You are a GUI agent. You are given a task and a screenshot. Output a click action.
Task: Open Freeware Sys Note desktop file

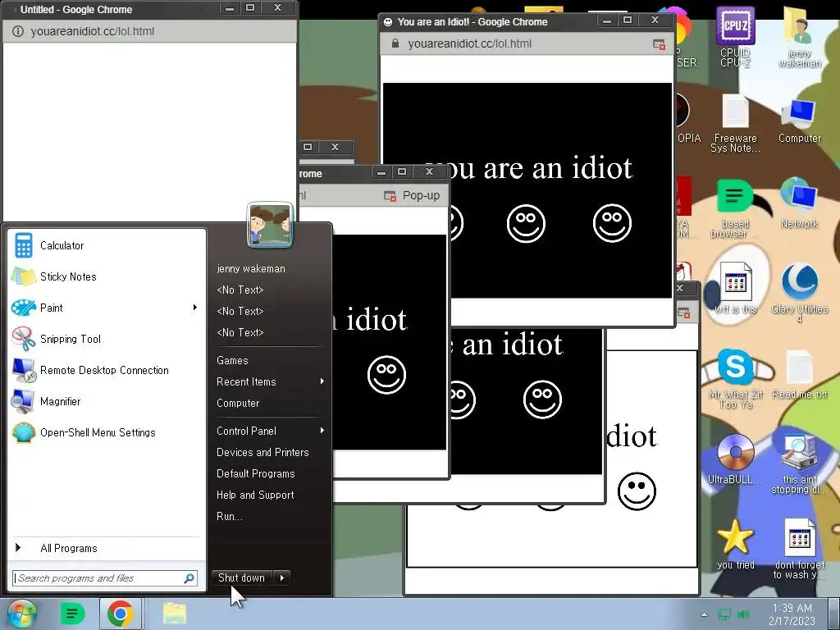click(736, 123)
